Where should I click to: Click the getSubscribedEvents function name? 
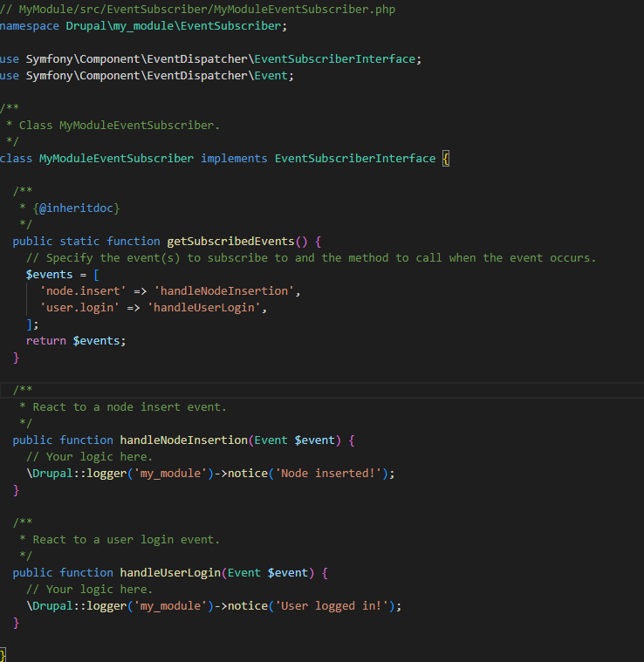[232, 241]
